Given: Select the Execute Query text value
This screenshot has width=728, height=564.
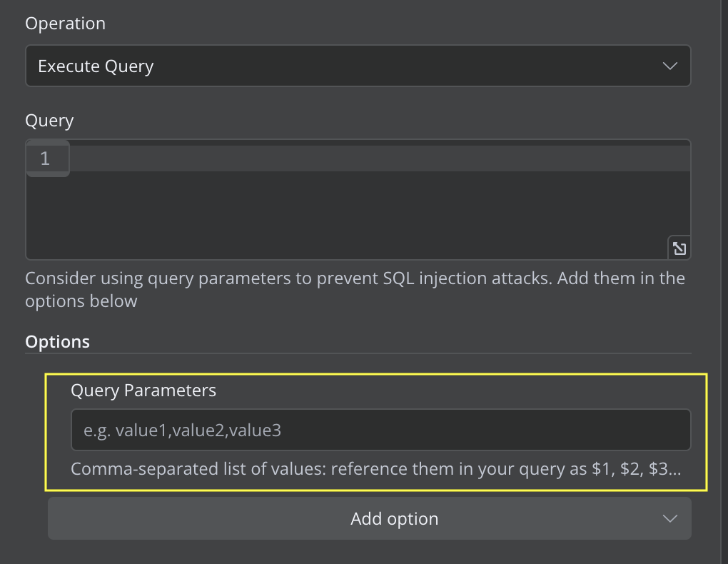Looking at the screenshot, I should [96, 66].
